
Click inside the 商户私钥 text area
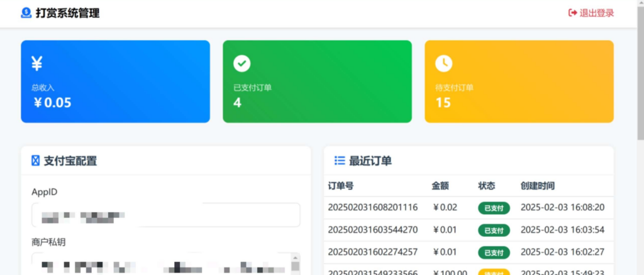[160, 264]
